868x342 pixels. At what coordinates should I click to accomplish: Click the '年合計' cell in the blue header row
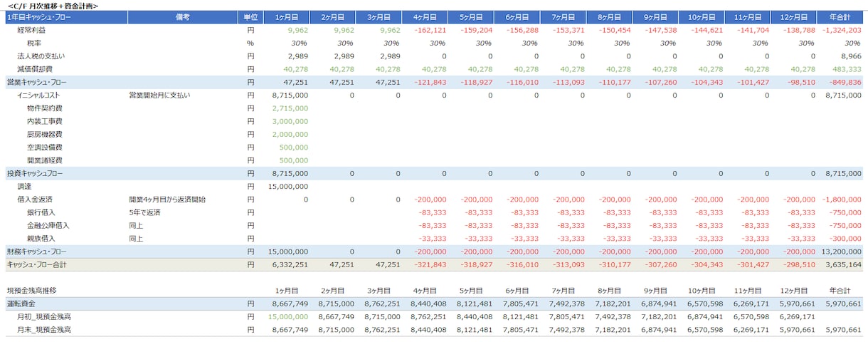pos(840,18)
